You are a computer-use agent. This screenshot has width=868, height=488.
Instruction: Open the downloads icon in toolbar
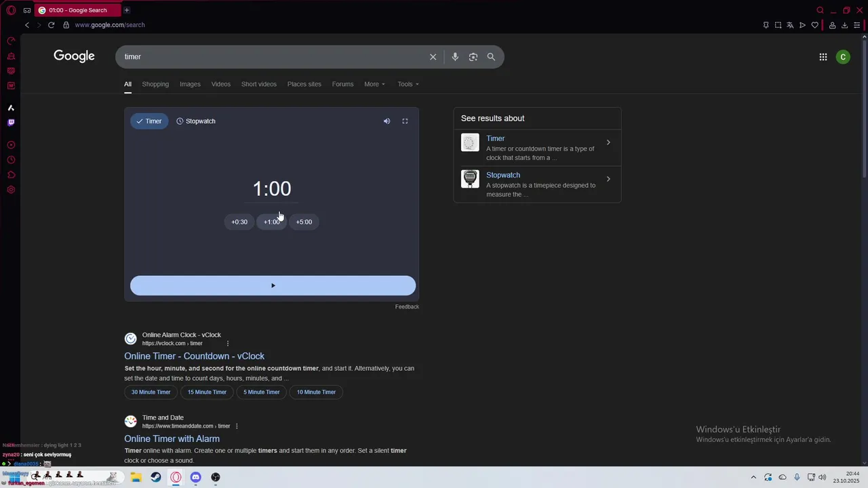pos(845,25)
